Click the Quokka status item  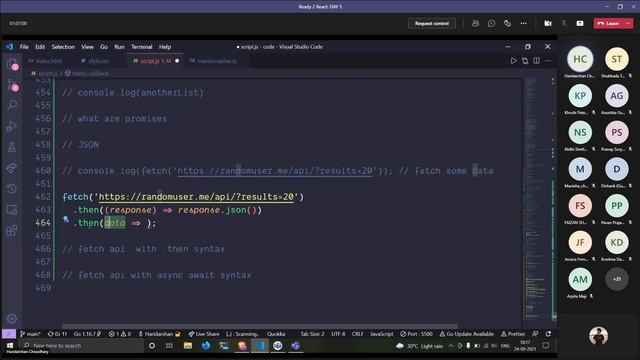(276, 334)
